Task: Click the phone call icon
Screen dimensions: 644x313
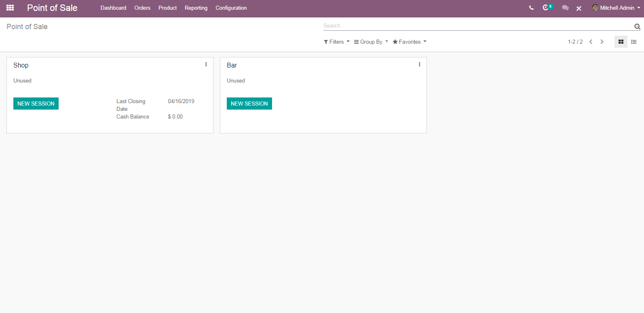Action: click(531, 8)
